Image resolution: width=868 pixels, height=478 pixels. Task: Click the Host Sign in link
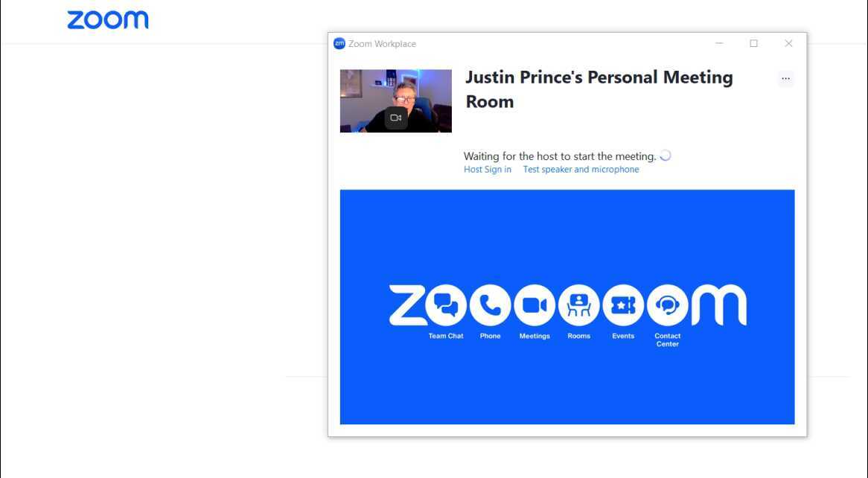click(x=488, y=170)
